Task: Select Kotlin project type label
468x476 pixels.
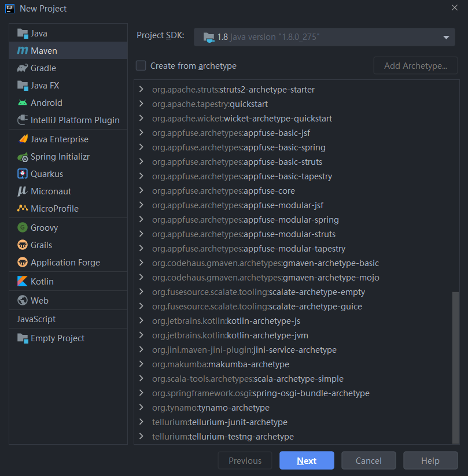Action: pos(42,282)
